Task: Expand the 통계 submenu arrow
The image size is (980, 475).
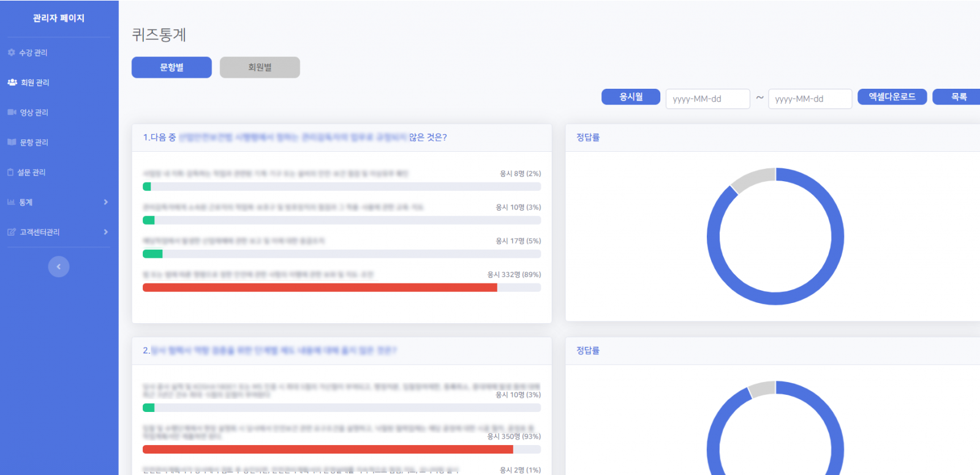Action: coord(105,202)
